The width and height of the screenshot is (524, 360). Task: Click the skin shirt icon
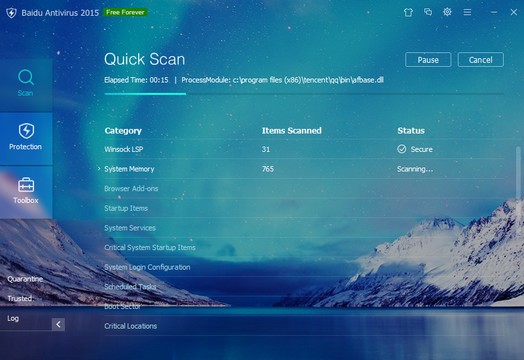tap(408, 12)
